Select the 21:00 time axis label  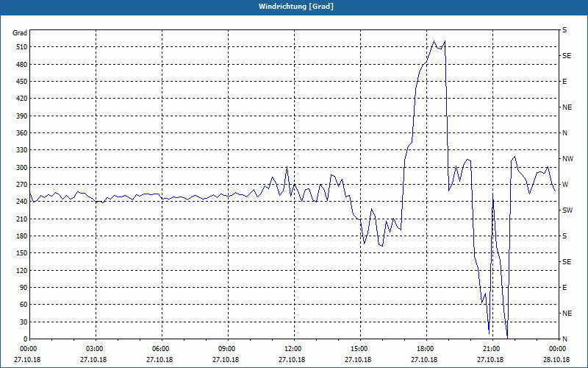coord(492,349)
